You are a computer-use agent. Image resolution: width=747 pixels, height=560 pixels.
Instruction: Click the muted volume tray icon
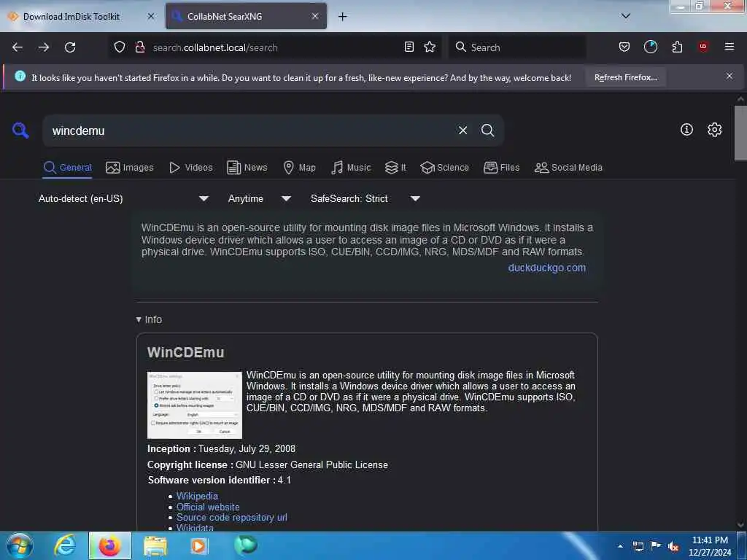673,547
